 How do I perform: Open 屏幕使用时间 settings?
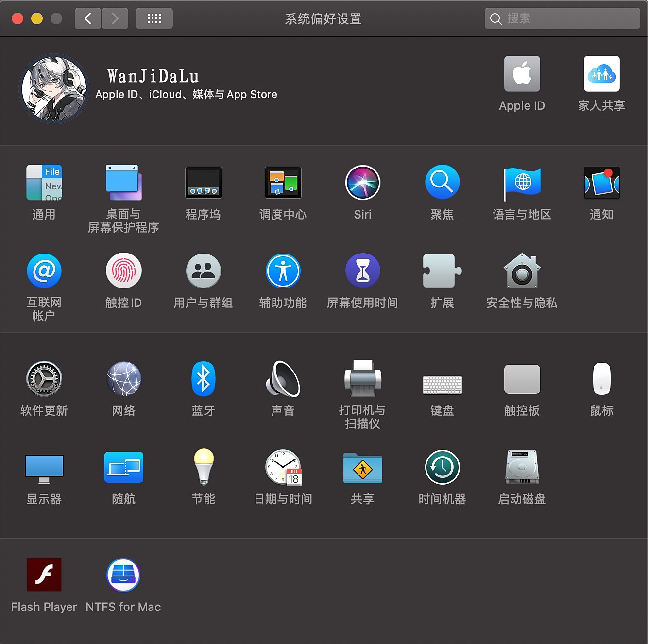point(362,271)
